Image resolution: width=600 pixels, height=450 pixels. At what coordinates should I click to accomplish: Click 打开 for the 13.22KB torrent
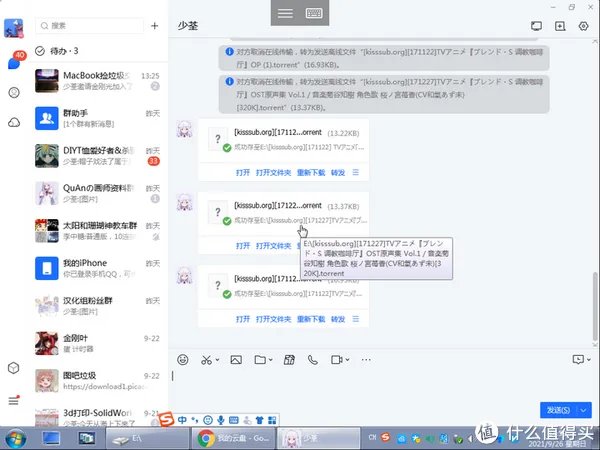pyautogui.click(x=243, y=173)
